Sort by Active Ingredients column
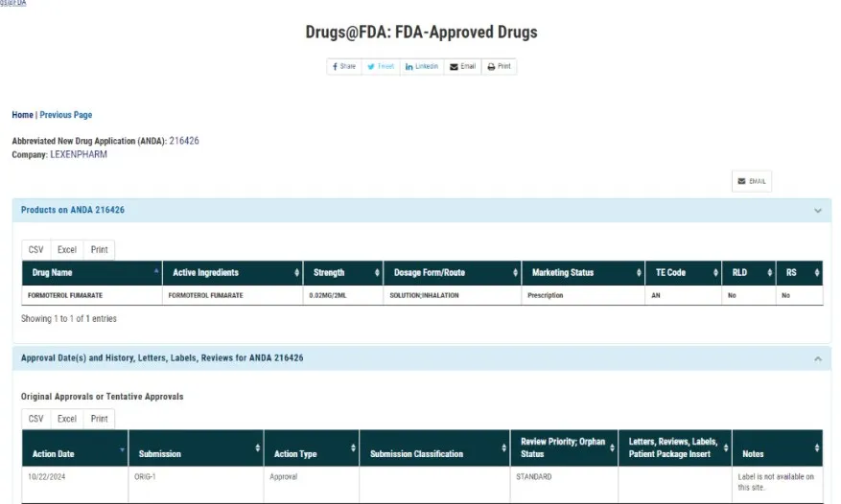The width and height of the screenshot is (841, 504). pos(232,273)
